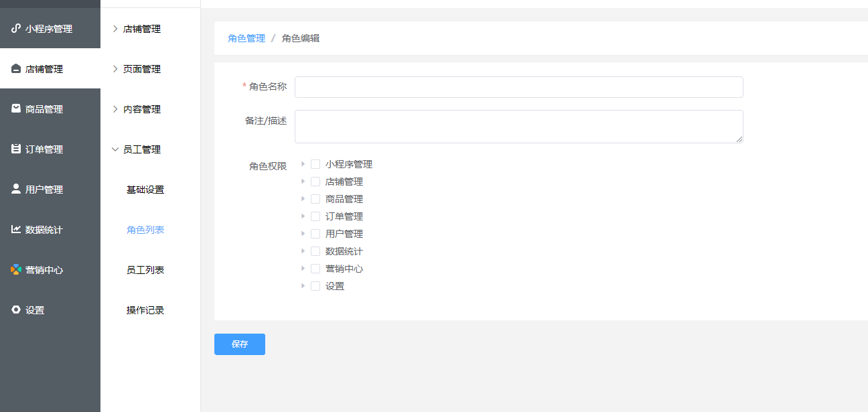The image size is (868, 412).
Task: Expand the 设置 permission tree node
Action: click(303, 285)
